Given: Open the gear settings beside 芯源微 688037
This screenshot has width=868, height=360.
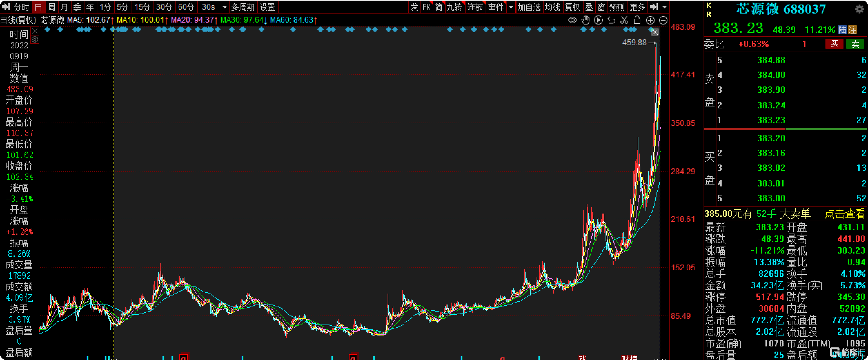Looking at the screenshot, I should tap(860, 9).
